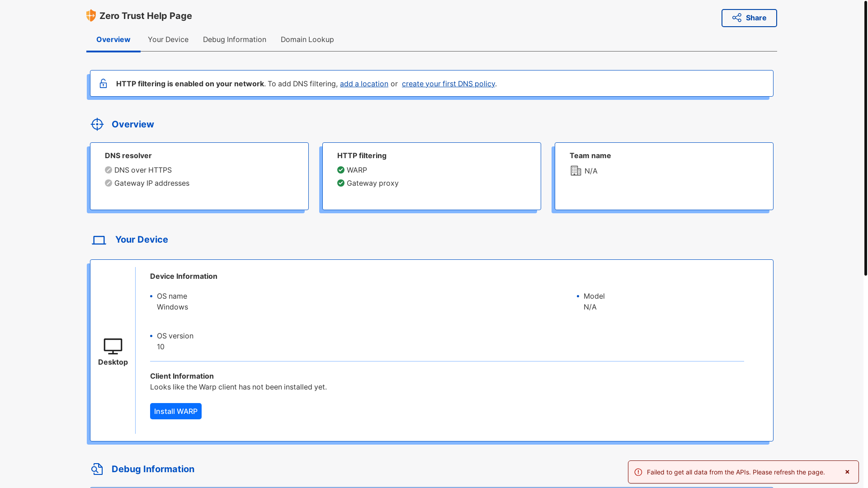
Task: Click the Share button
Action: click(749, 18)
